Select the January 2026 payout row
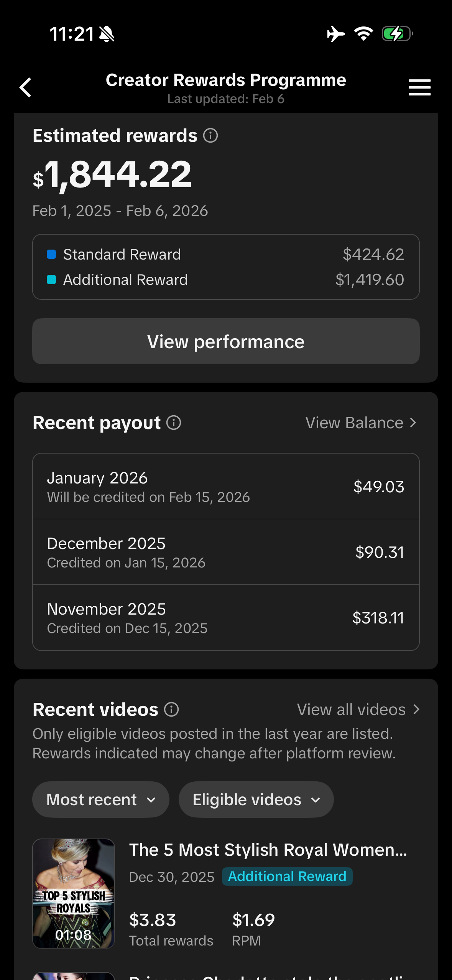This screenshot has width=452, height=980. click(x=226, y=486)
